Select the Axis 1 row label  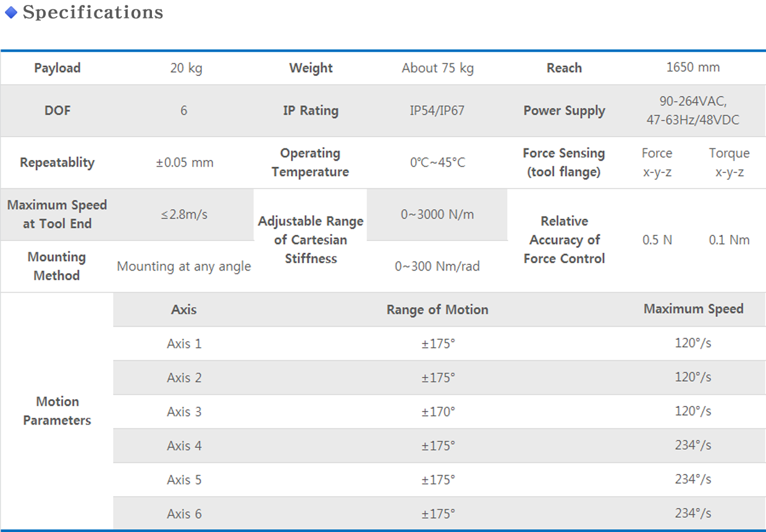click(x=184, y=344)
